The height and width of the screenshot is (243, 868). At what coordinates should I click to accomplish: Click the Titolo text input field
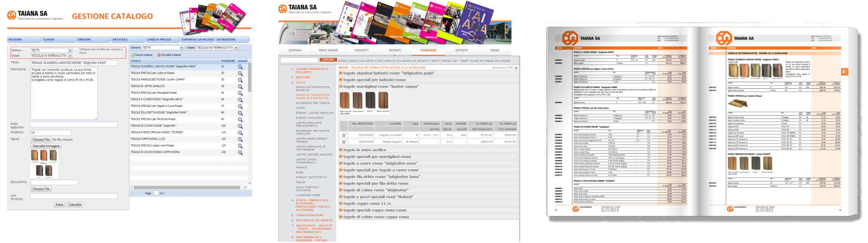click(74, 63)
